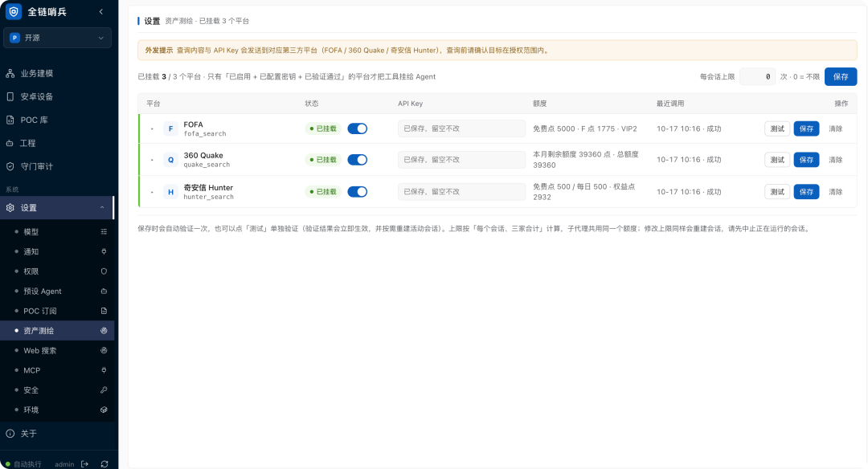Click the refresh icon in sidebar footer
Viewport: 868px width, 469px height.
pyautogui.click(x=104, y=464)
